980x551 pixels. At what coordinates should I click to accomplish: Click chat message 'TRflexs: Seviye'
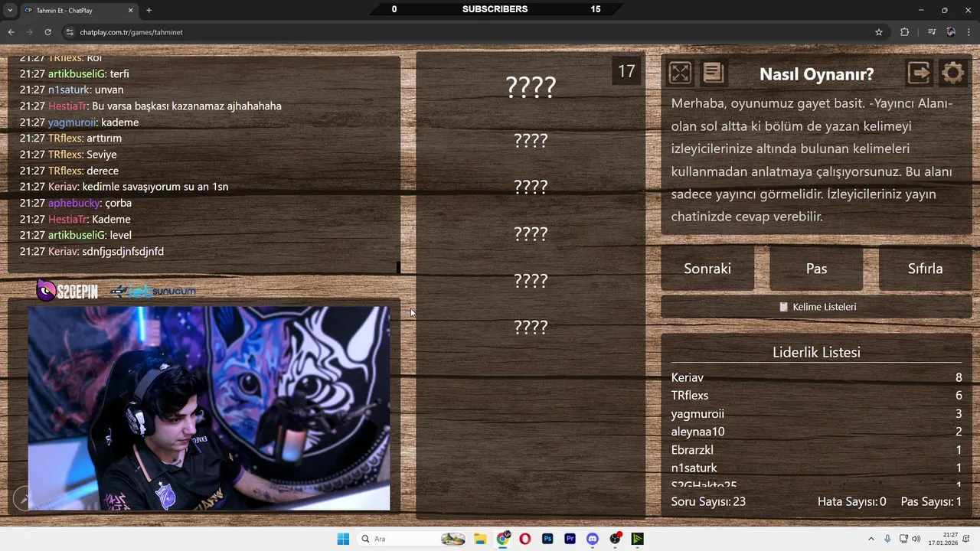coord(68,155)
